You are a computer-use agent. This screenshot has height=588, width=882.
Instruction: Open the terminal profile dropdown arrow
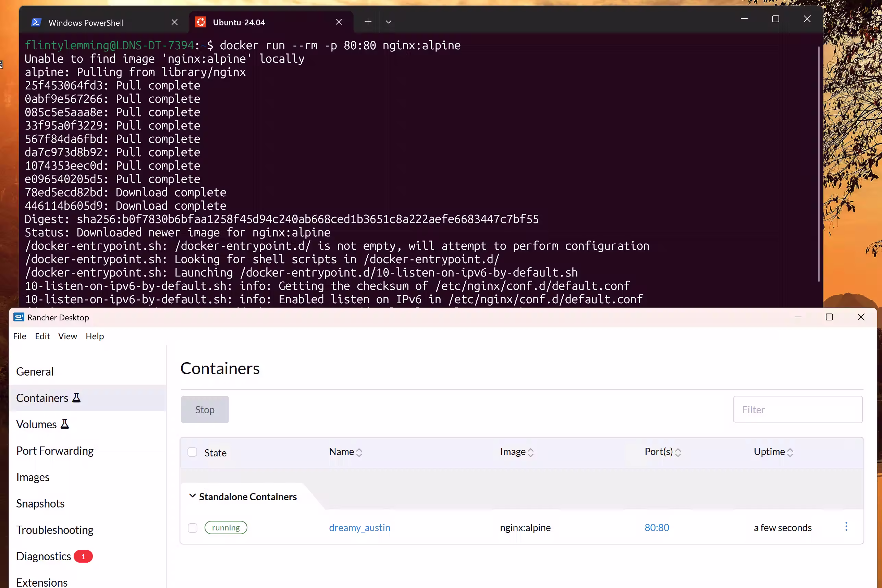(389, 22)
